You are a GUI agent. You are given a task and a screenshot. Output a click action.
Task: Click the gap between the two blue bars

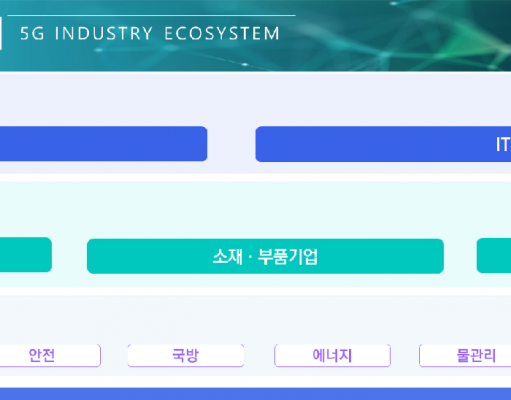point(231,144)
